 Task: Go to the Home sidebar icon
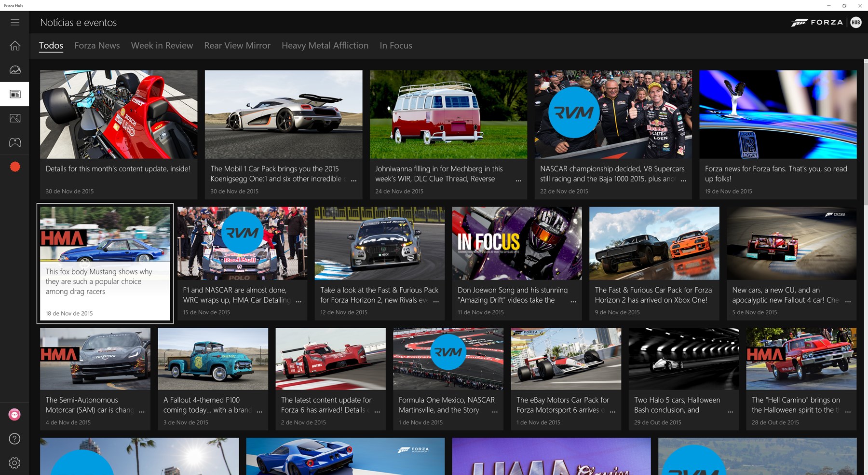pos(15,45)
